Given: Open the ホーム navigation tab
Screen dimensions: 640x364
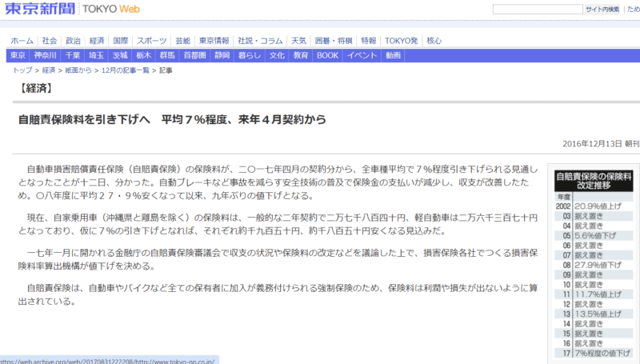Looking at the screenshot, I should (22, 41).
